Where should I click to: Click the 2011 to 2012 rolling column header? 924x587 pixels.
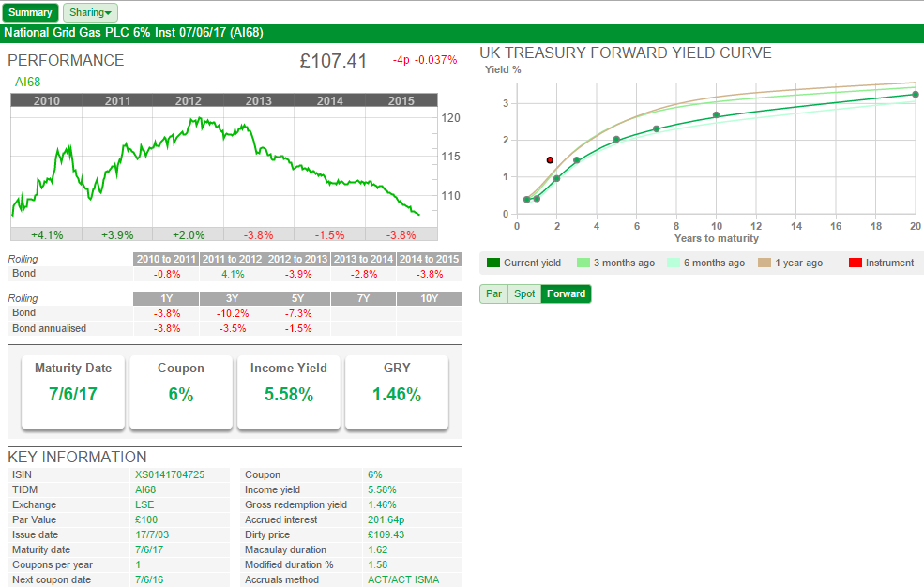point(233,259)
